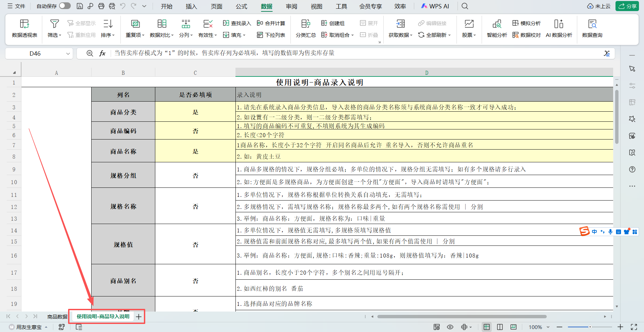Click the formula bar text field

(357, 53)
